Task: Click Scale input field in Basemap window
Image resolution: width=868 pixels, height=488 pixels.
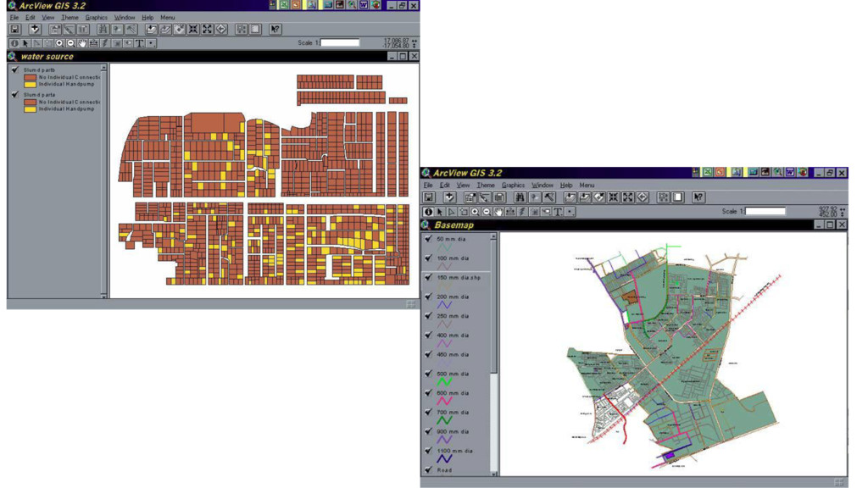Action: 765,211
